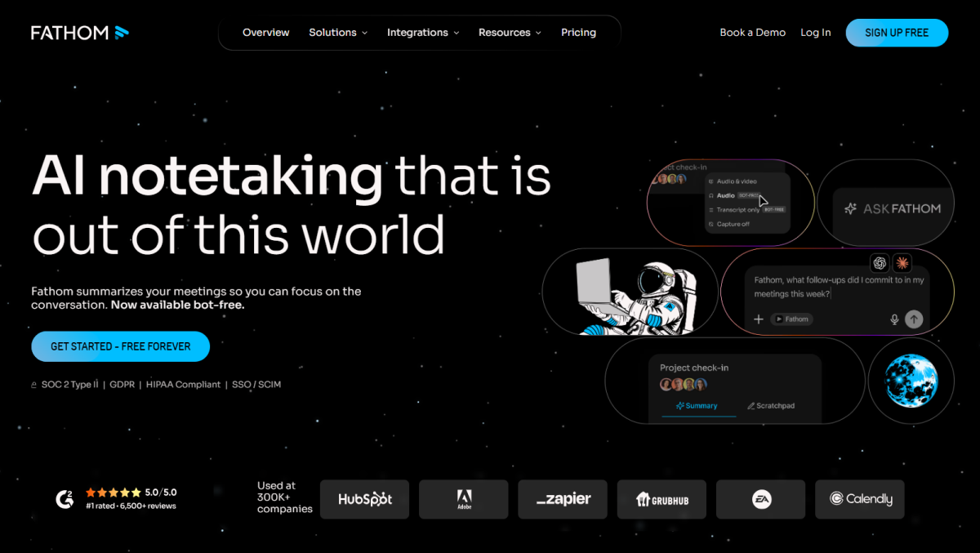
Task: Select the Capture off option
Action: (x=729, y=224)
